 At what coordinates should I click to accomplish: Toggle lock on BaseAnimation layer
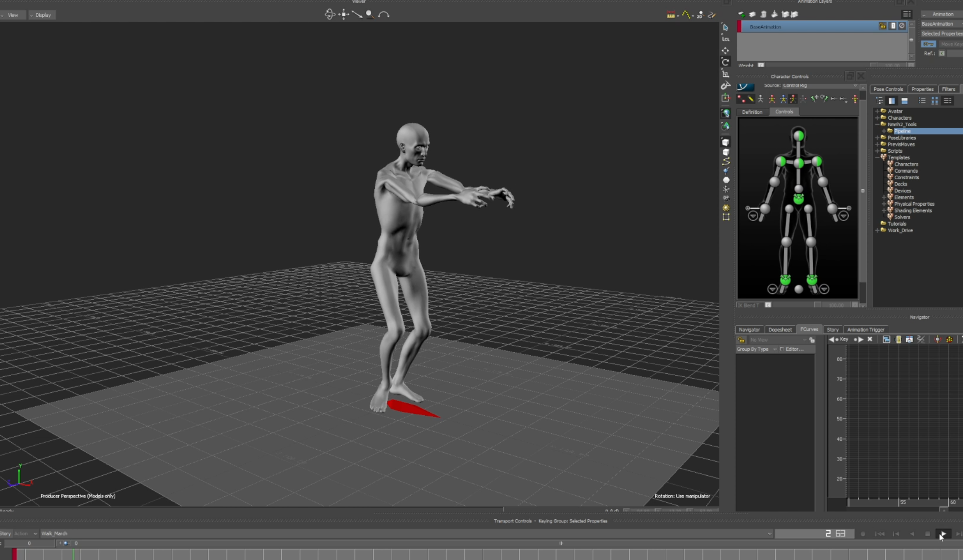[x=882, y=26]
